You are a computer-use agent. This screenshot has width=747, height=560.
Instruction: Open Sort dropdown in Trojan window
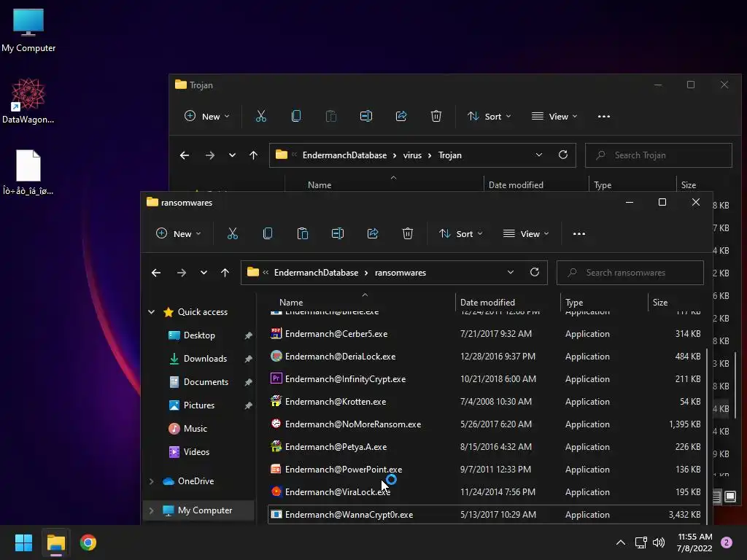[489, 117]
